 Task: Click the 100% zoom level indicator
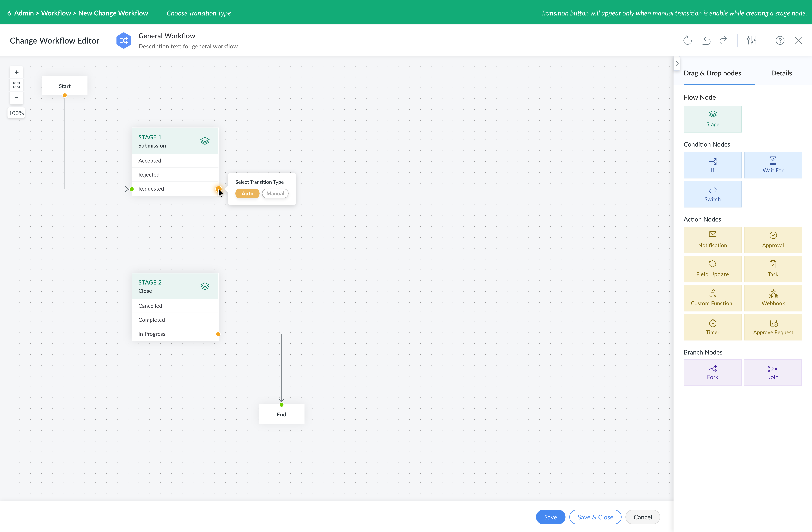tap(16, 113)
